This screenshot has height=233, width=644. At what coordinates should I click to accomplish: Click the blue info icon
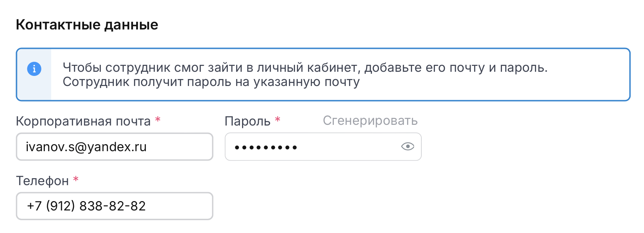[34, 69]
